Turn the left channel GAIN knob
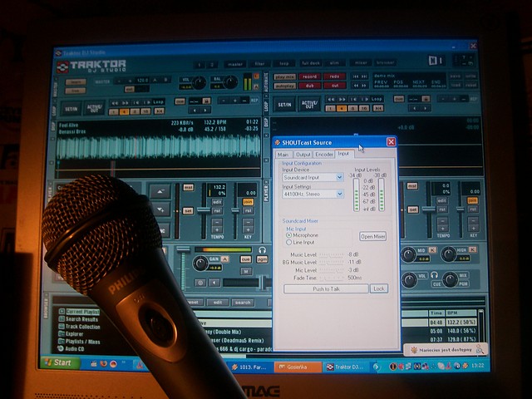Viewport: 532px width, 399px height. (x=200, y=264)
